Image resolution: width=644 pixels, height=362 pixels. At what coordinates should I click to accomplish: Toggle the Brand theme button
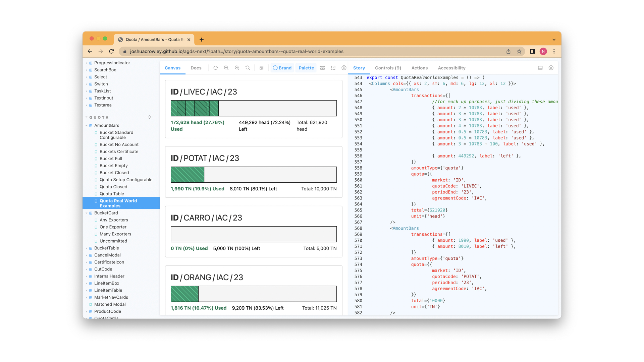pos(282,68)
